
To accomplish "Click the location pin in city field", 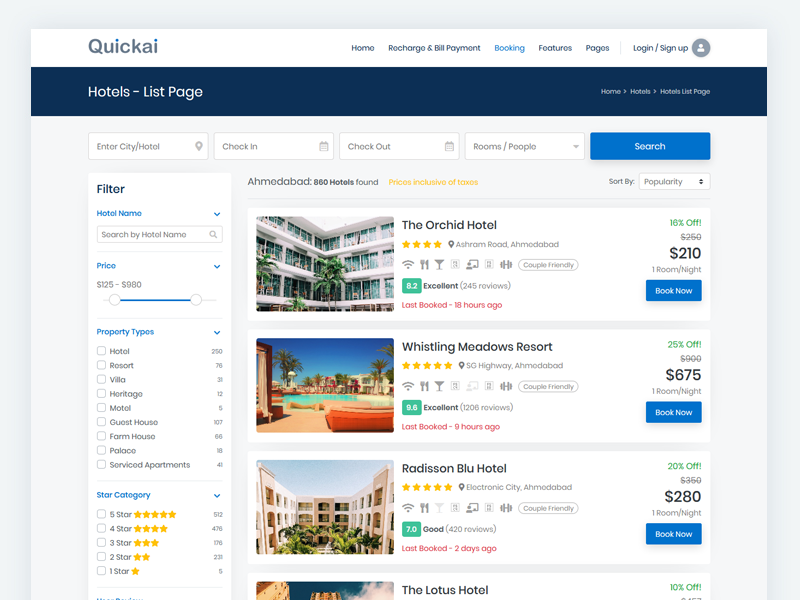I will tap(199, 146).
